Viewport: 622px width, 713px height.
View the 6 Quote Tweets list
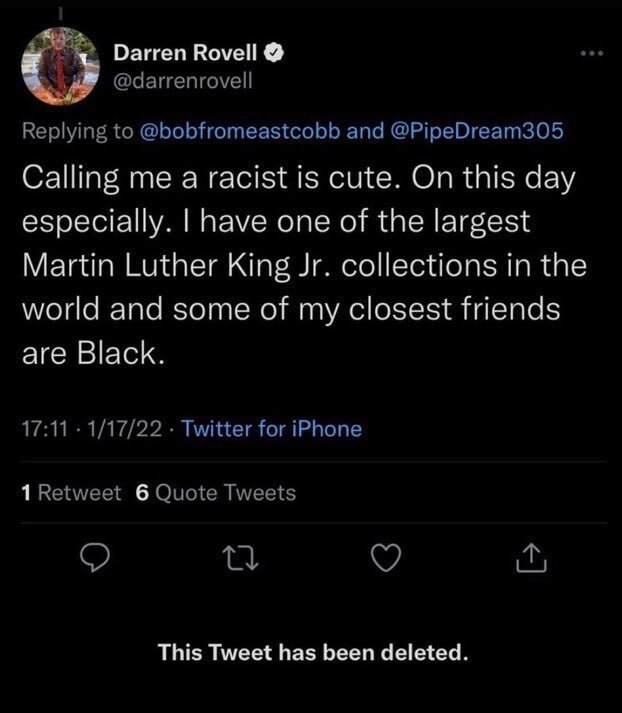(215, 492)
